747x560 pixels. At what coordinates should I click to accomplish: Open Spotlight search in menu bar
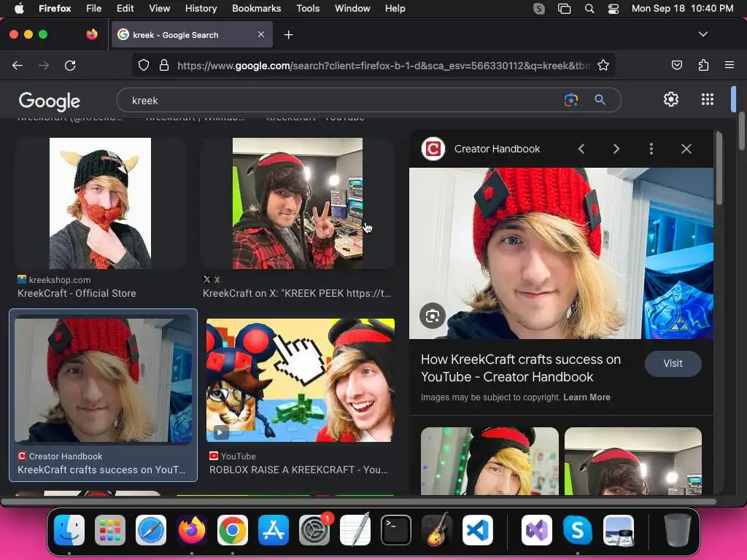click(x=589, y=9)
